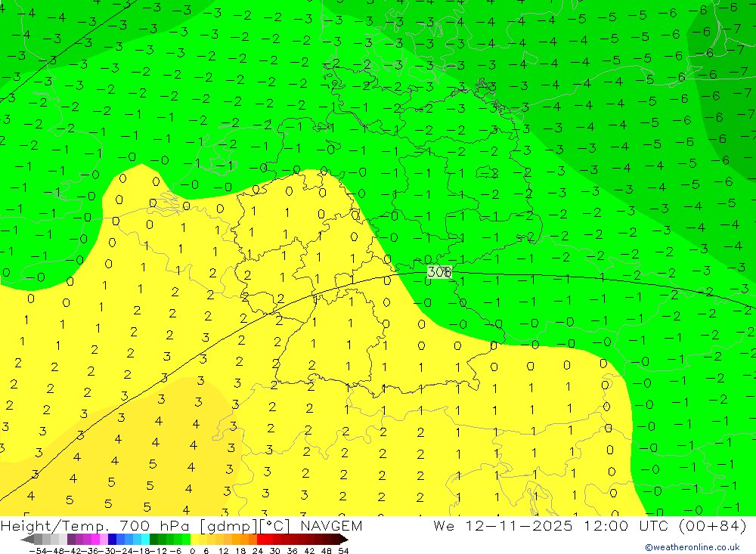Click the We 12-11-2025 12:00 UTC date text
Image resolution: width=756 pixels, height=554 pixels.
tap(589, 525)
